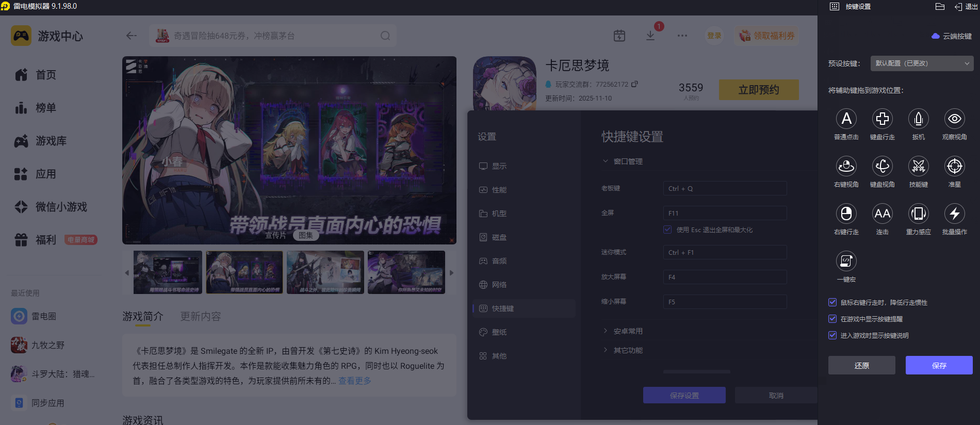Toggle 在游戏中显示按键提醒 checkbox
Image resolution: width=980 pixels, height=425 pixels.
(832, 319)
